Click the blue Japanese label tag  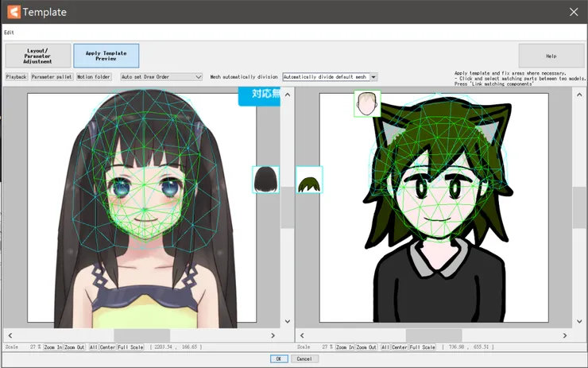(x=260, y=96)
